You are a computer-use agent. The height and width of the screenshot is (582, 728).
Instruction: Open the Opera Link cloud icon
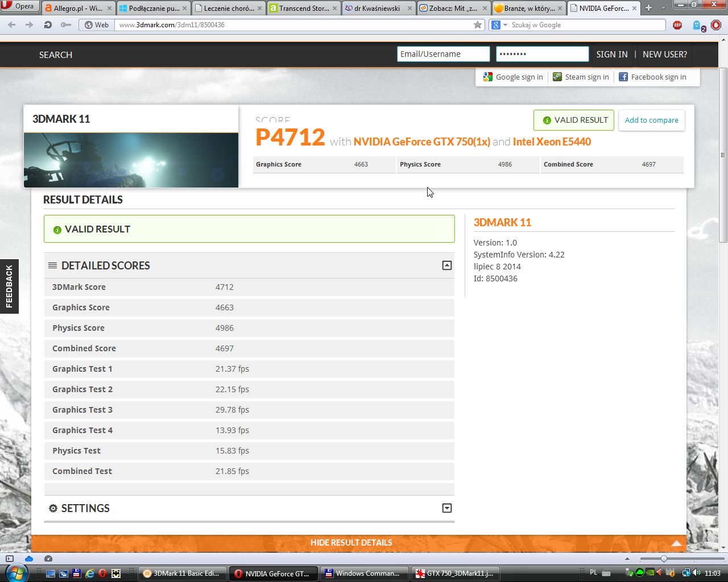click(x=29, y=559)
